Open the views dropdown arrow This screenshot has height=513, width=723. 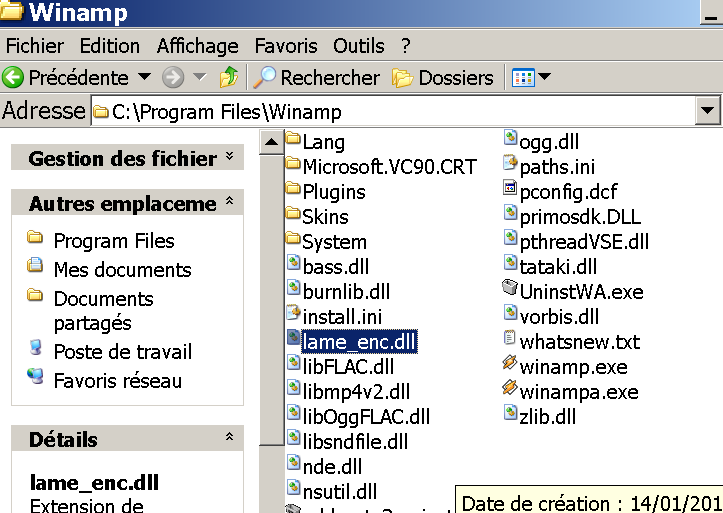pyautogui.click(x=545, y=77)
